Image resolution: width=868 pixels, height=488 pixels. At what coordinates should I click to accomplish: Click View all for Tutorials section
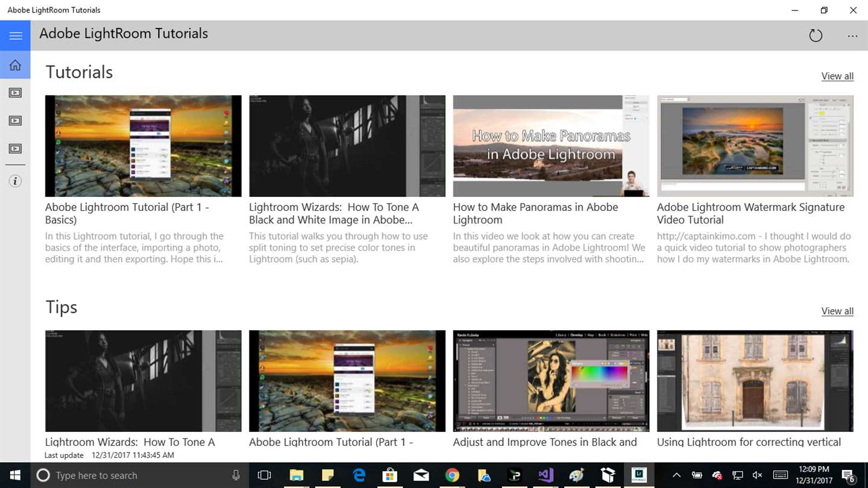(837, 76)
